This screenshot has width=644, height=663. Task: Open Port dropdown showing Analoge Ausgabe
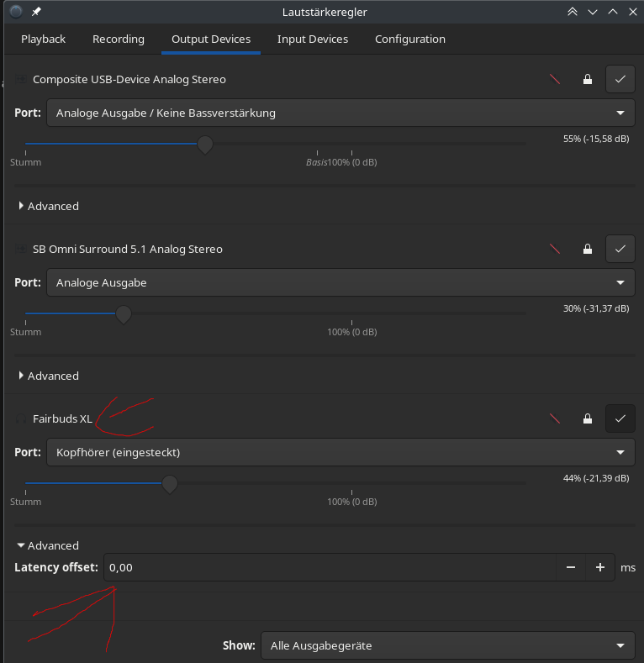click(340, 282)
